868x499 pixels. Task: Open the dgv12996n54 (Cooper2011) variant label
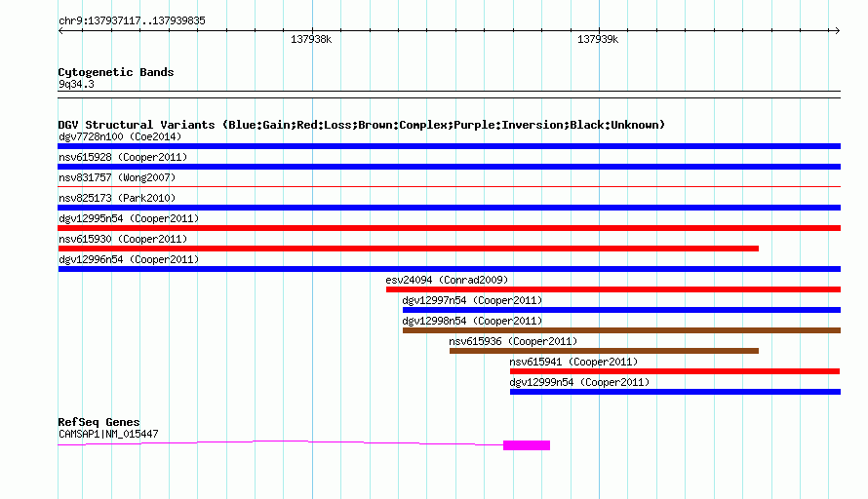pyautogui.click(x=129, y=259)
